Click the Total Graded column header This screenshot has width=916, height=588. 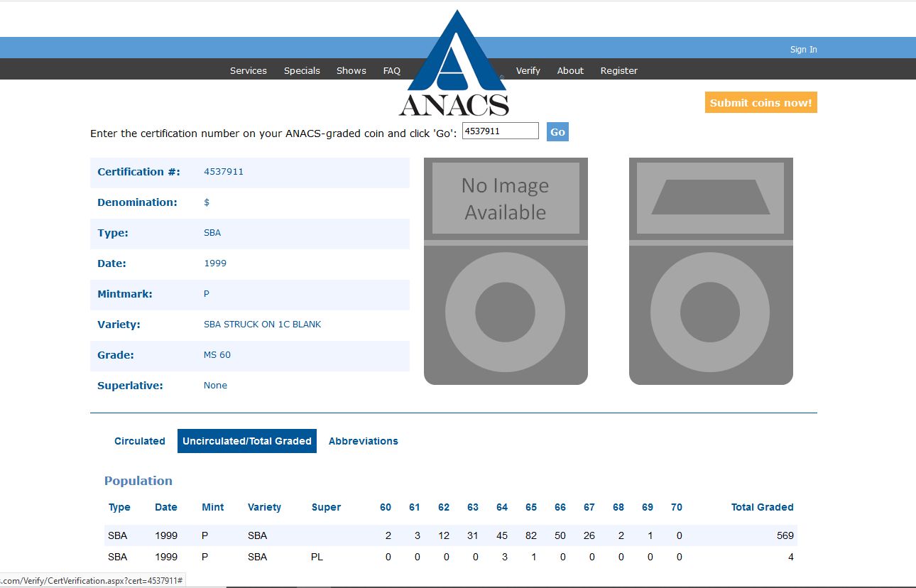pyautogui.click(x=763, y=507)
